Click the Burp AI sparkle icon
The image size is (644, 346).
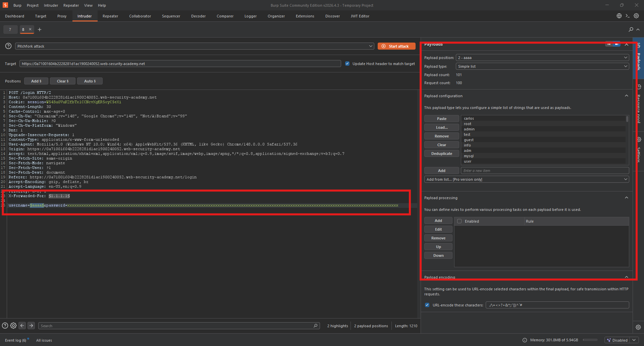[609, 340]
